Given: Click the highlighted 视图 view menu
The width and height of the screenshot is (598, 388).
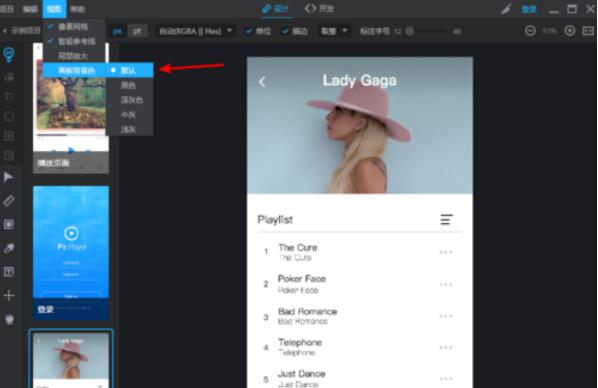Looking at the screenshot, I should 54,9.
